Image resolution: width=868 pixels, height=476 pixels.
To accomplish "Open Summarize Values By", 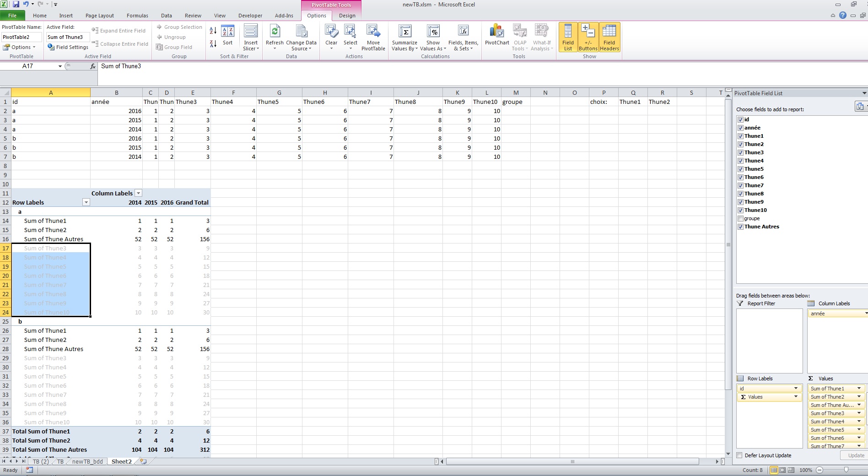I will click(404, 38).
